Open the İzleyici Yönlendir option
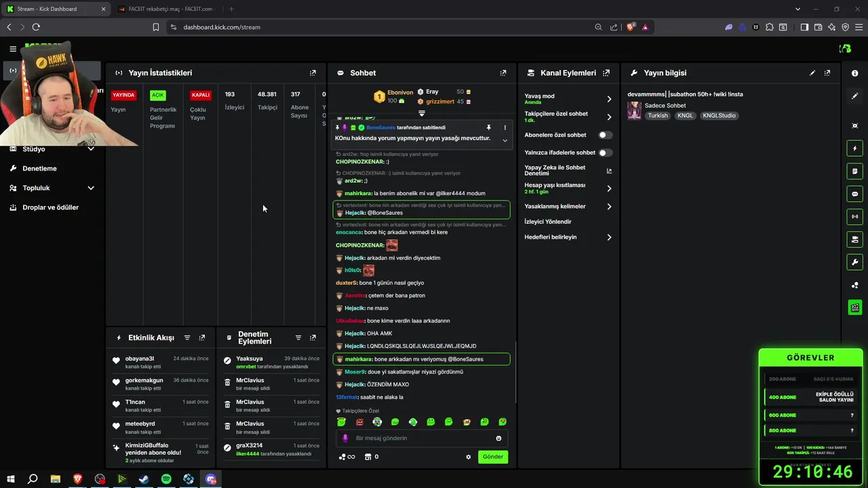868x488 pixels. coord(548,222)
